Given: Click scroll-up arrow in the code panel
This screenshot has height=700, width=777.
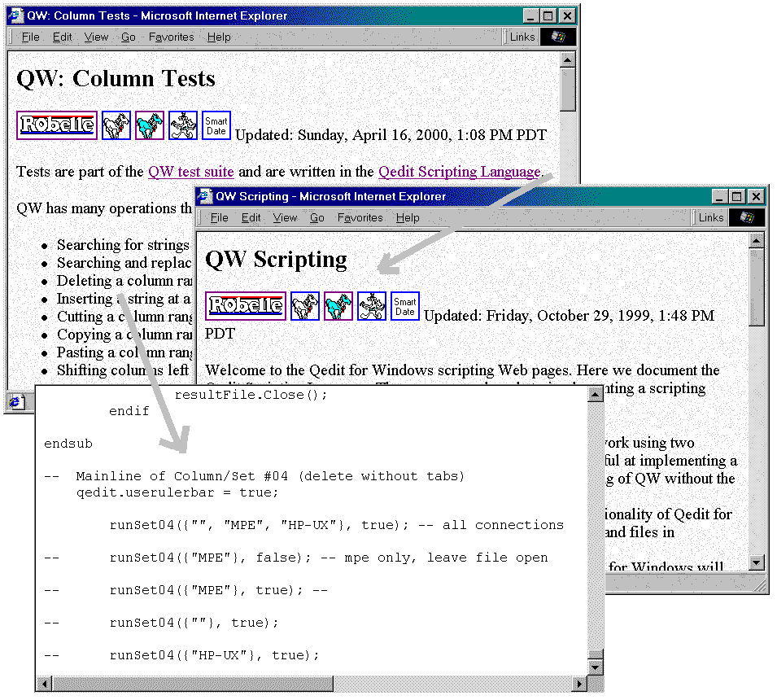Looking at the screenshot, I should pyautogui.click(x=595, y=394).
